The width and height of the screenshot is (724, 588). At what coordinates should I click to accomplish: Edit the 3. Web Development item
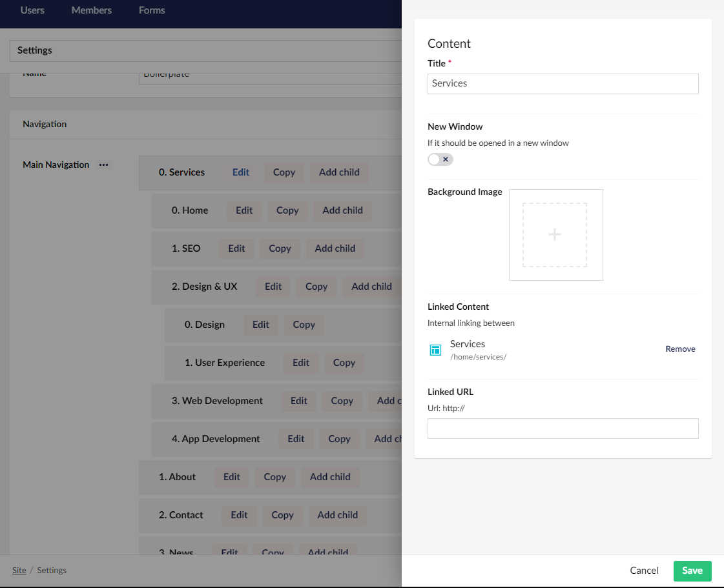(x=299, y=401)
